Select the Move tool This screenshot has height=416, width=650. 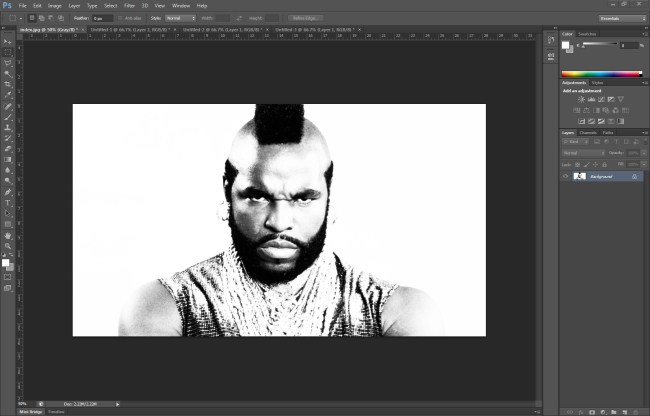[8, 40]
